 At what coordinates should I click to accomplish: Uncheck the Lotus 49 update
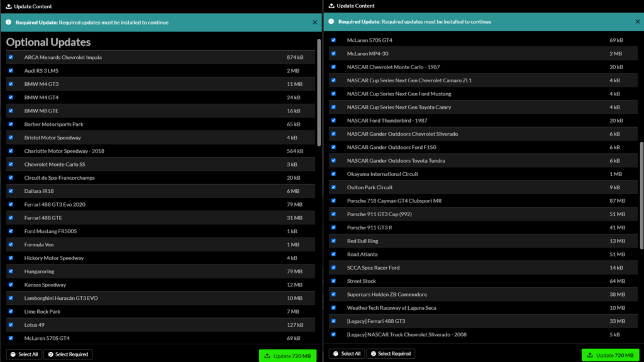pos(11,325)
